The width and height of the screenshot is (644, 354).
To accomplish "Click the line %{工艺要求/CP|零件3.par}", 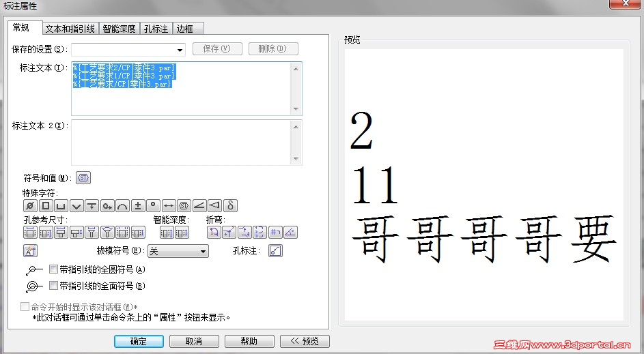I will 122,84.
